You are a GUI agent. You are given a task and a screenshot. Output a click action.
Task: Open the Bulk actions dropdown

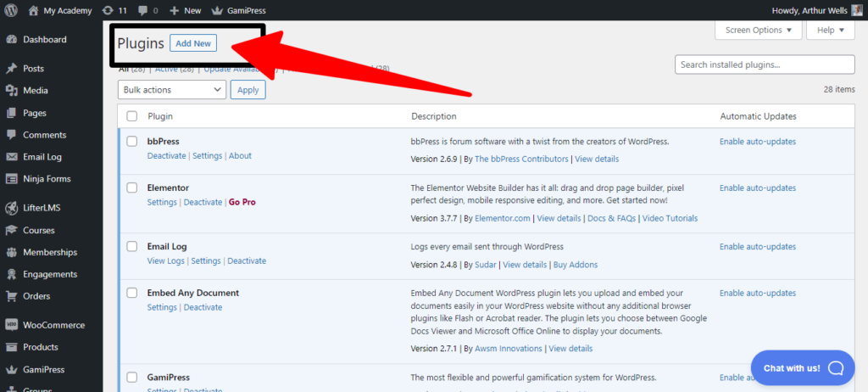pyautogui.click(x=172, y=90)
